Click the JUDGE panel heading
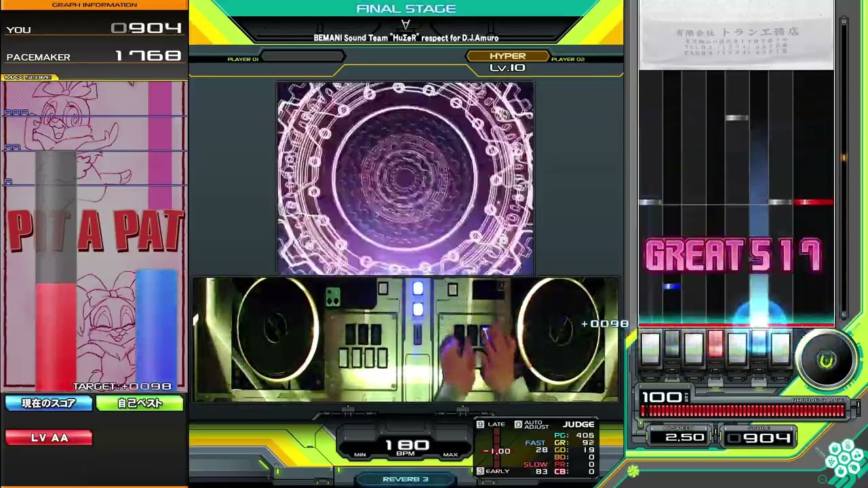 click(x=578, y=424)
